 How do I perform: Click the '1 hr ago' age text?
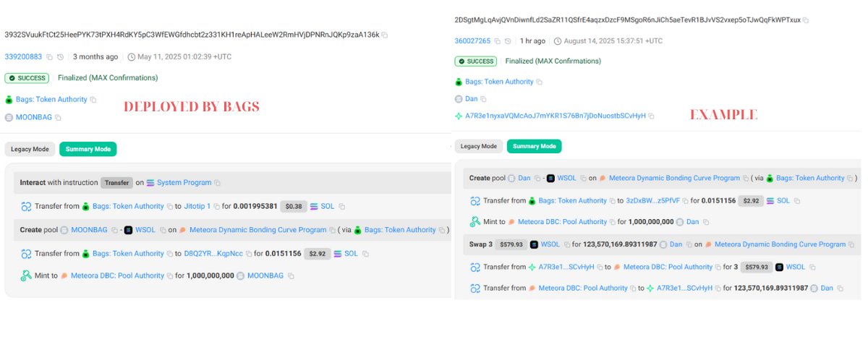532,41
